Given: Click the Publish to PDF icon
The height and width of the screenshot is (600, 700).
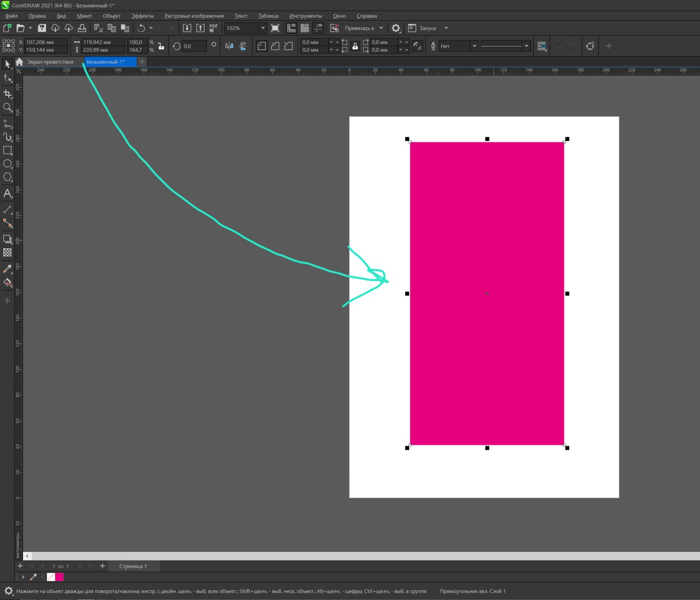Looking at the screenshot, I should (x=213, y=28).
